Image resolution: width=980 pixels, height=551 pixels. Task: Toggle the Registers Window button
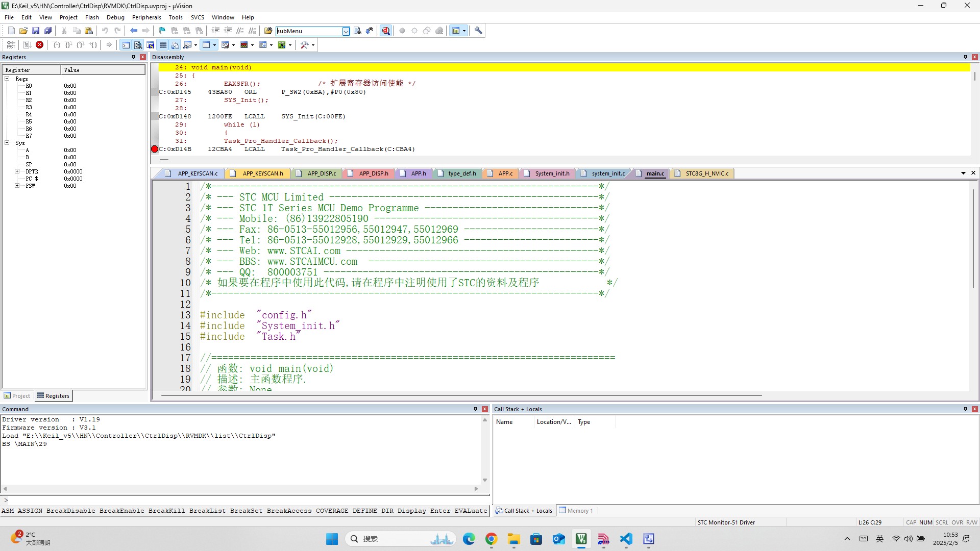click(x=163, y=45)
